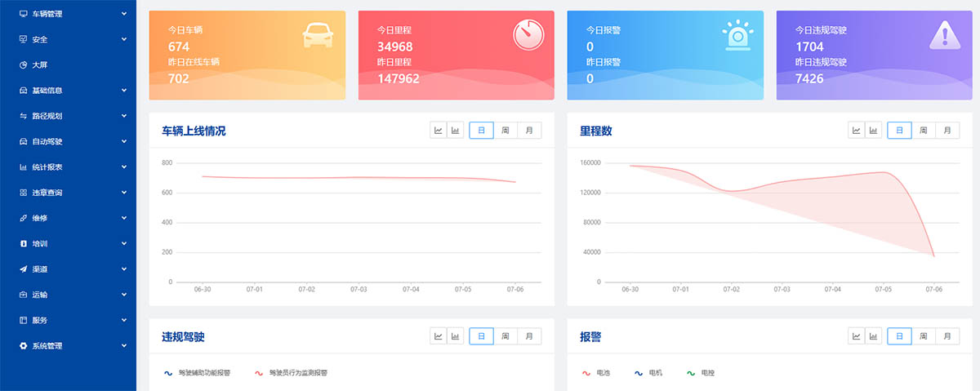This screenshot has height=391, width=980.
Task: Click the alarm siren icon on 今日报警 card
Action: (x=737, y=35)
